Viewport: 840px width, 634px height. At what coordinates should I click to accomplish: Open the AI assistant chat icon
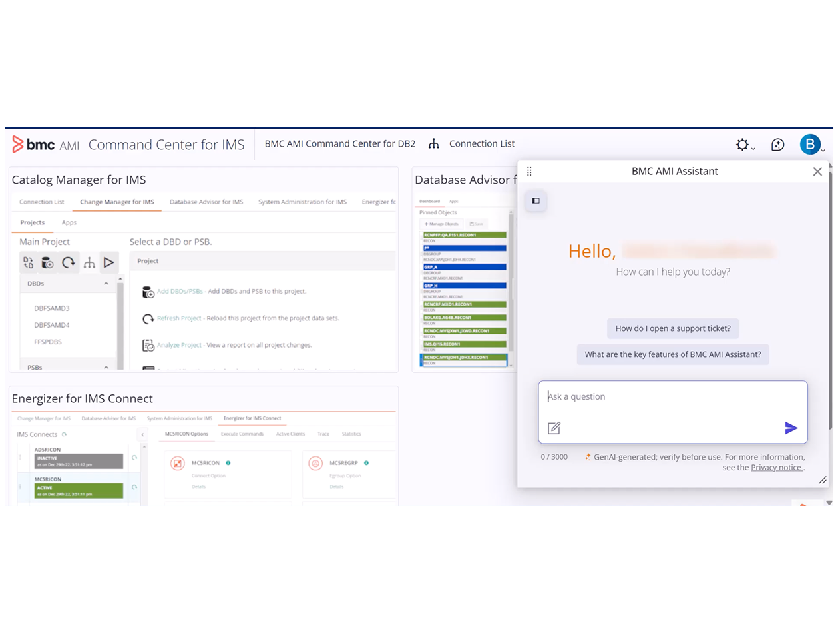pyautogui.click(x=778, y=145)
